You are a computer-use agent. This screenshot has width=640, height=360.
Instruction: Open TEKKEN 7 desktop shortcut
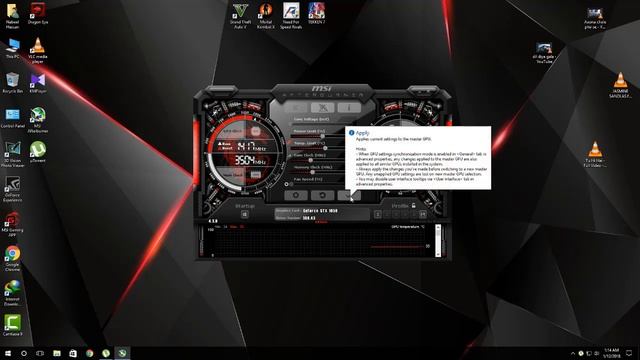coord(316,13)
